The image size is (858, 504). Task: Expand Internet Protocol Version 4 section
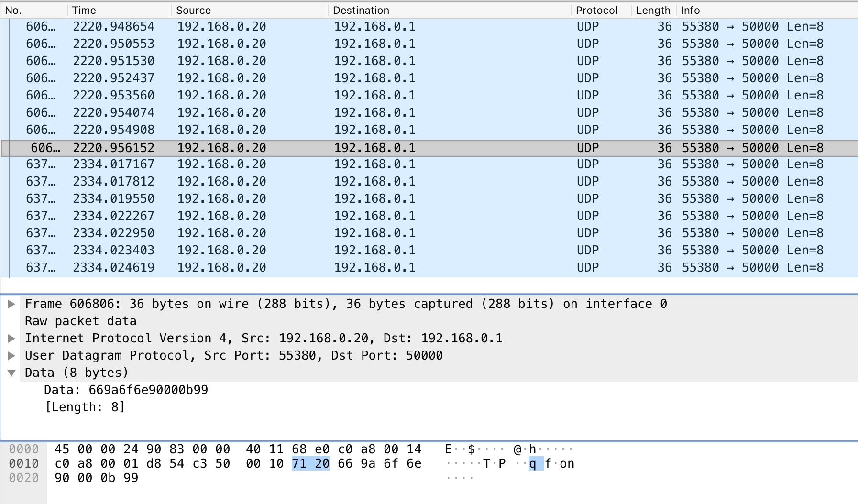pyautogui.click(x=11, y=339)
